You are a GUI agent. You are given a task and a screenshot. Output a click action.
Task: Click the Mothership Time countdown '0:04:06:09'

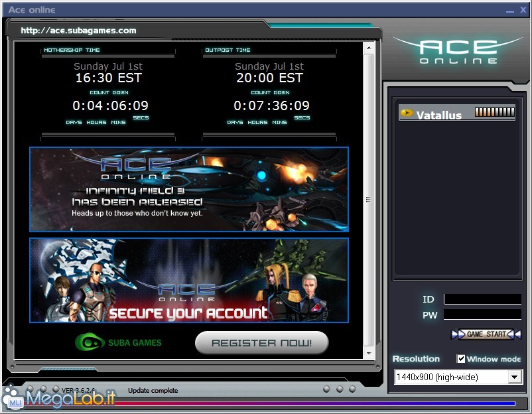click(x=110, y=105)
